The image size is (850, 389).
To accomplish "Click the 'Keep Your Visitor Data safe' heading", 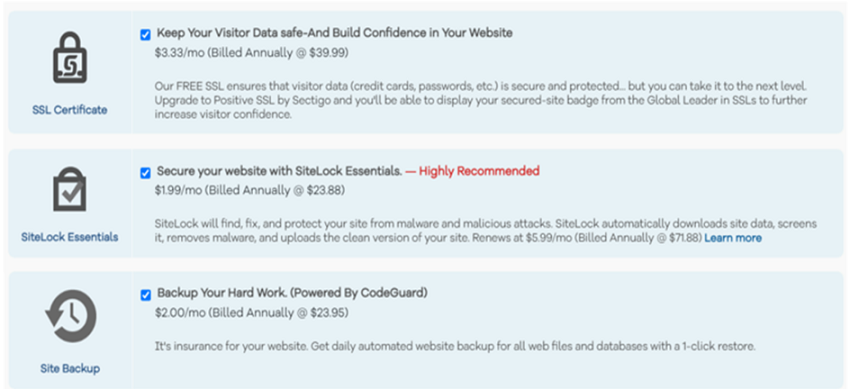I will [334, 33].
